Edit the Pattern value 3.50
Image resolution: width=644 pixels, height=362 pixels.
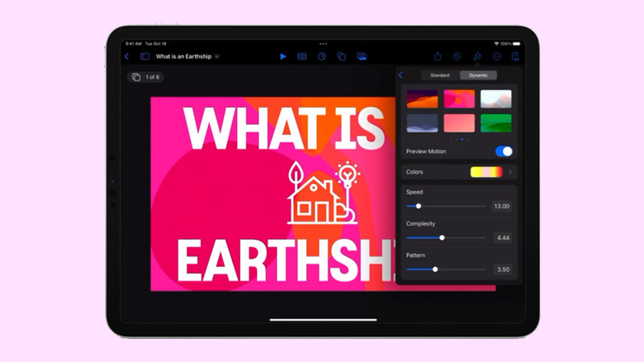tap(503, 269)
